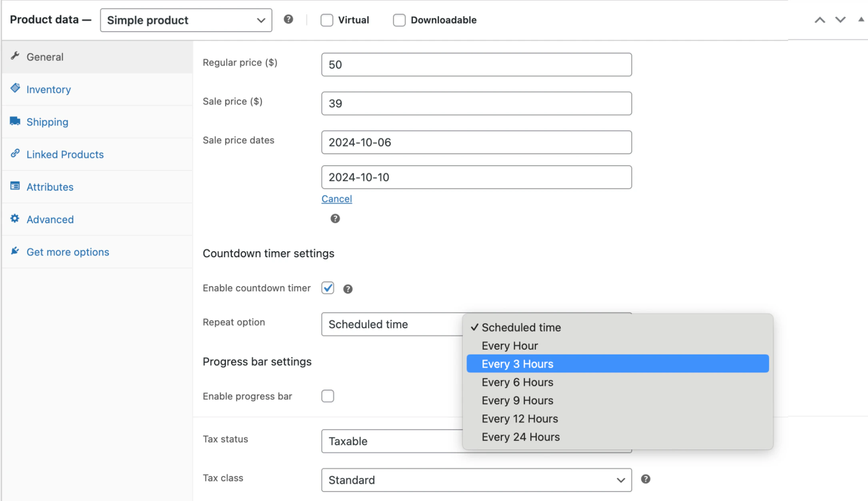868x501 pixels.
Task: Open the Linked Products tab
Action: pos(97,154)
